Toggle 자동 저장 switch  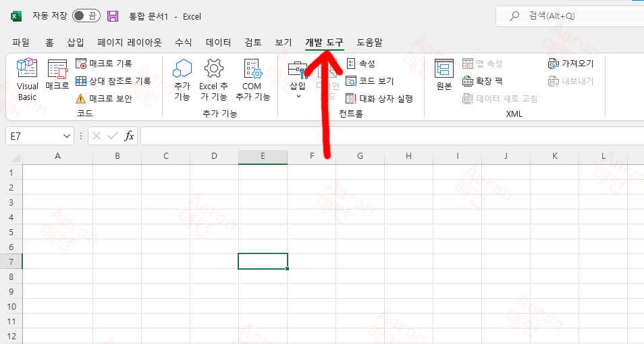86,16
